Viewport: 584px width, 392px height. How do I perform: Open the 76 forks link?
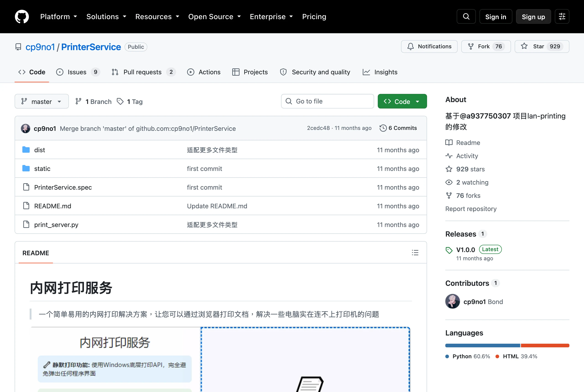[x=463, y=196]
